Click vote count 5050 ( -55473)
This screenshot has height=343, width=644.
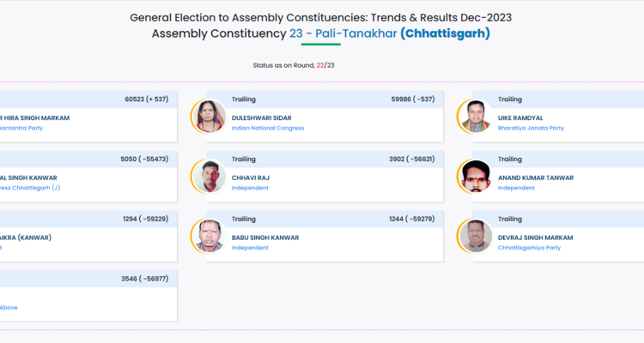tap(144, 159)
